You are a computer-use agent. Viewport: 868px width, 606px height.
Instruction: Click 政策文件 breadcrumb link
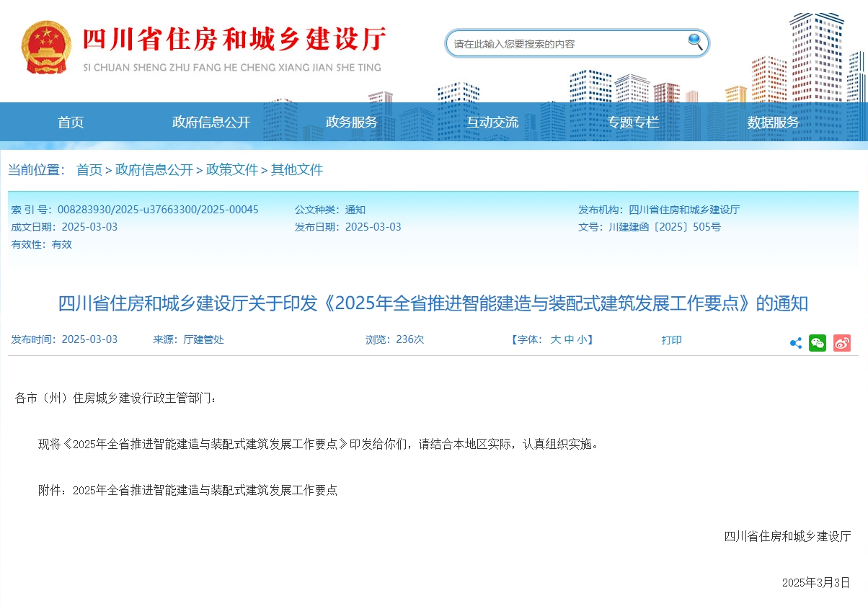coord(232,170)
